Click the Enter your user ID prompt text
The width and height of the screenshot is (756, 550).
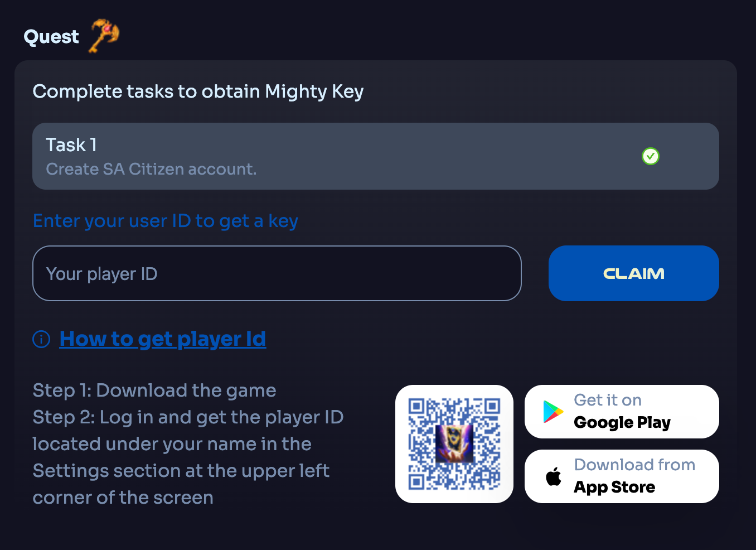pos(166,221)
